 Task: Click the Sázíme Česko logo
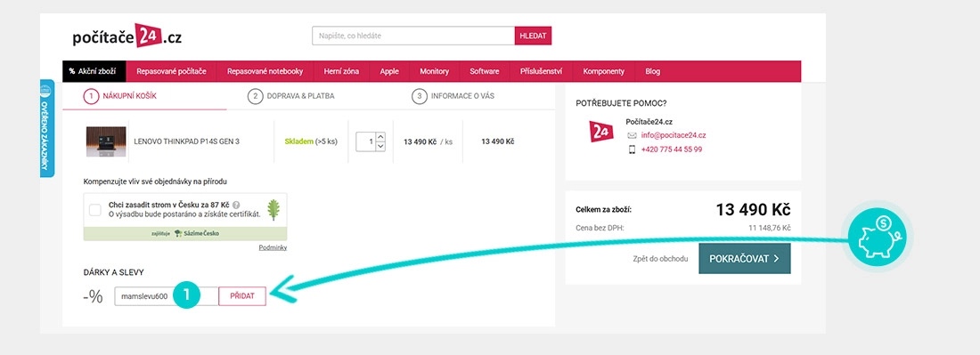point(197,234)
